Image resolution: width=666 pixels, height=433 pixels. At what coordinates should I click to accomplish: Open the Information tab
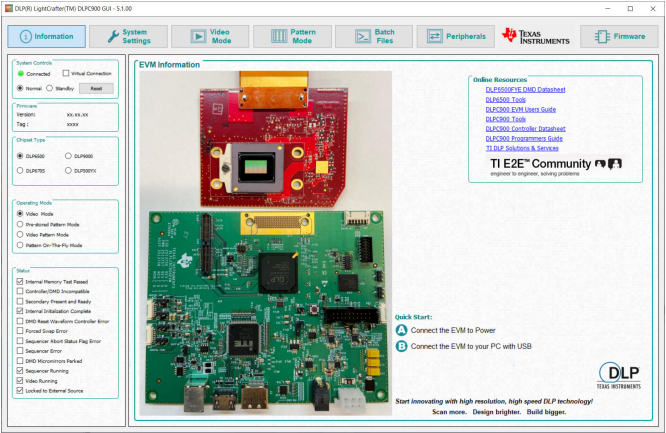tap(46, 37)
